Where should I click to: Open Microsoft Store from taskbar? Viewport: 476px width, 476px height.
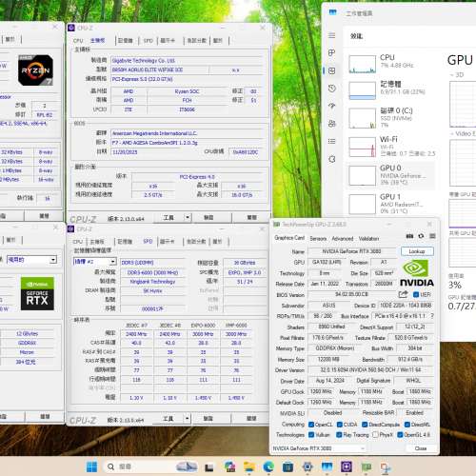(288, 467)
